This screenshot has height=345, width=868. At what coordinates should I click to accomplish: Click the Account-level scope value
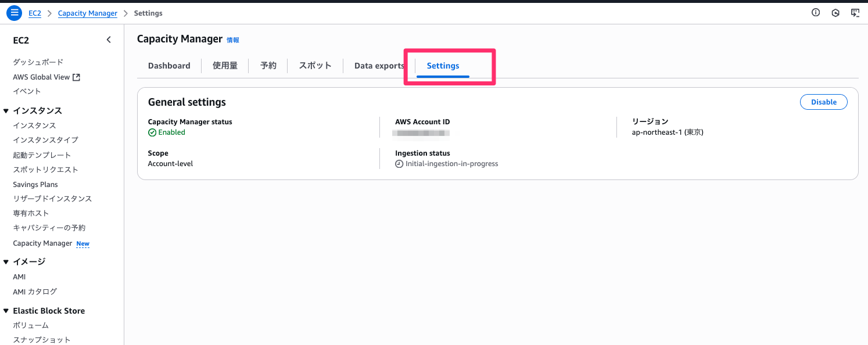click(170, 164)
